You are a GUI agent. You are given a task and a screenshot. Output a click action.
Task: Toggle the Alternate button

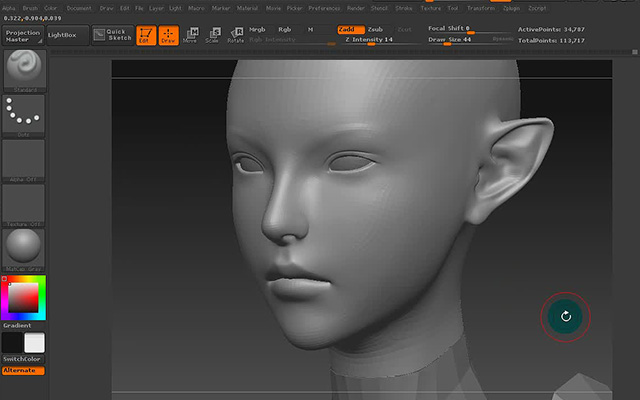[23, 371]
